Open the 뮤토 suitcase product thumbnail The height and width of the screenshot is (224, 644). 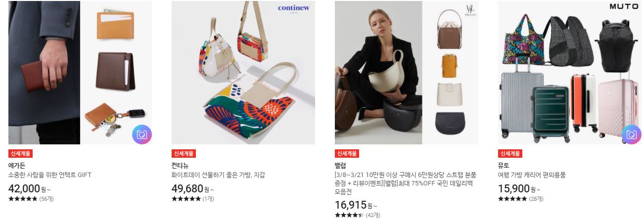[570, 73]
